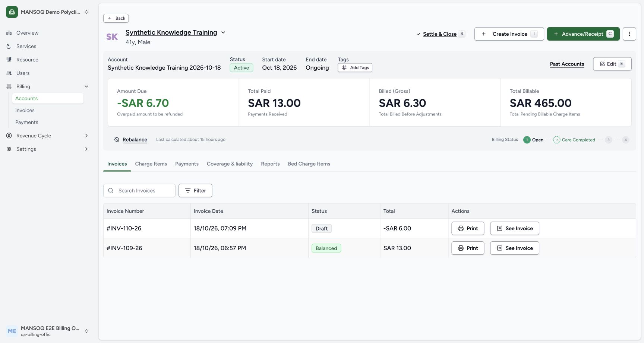Switch to the Payments tab

(x=187, y=164)
